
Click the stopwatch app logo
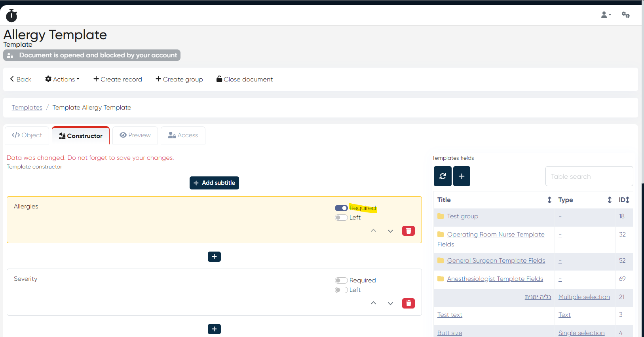click(11, 15)
